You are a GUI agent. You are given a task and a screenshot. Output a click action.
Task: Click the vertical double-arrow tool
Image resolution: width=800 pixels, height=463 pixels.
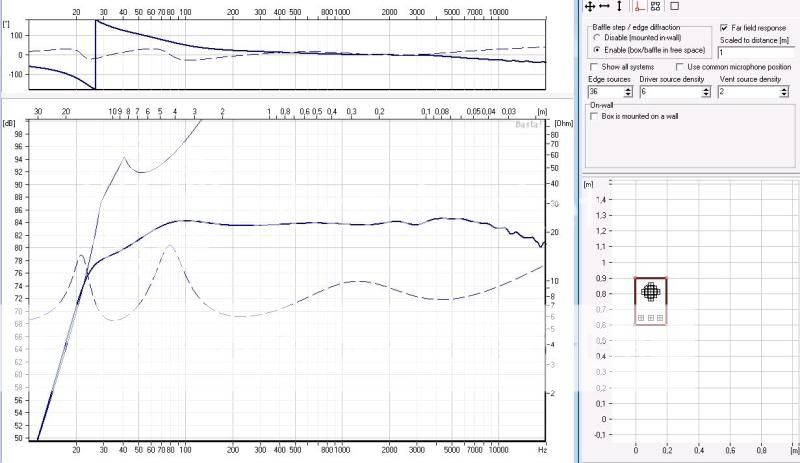[x=619, y=6]
